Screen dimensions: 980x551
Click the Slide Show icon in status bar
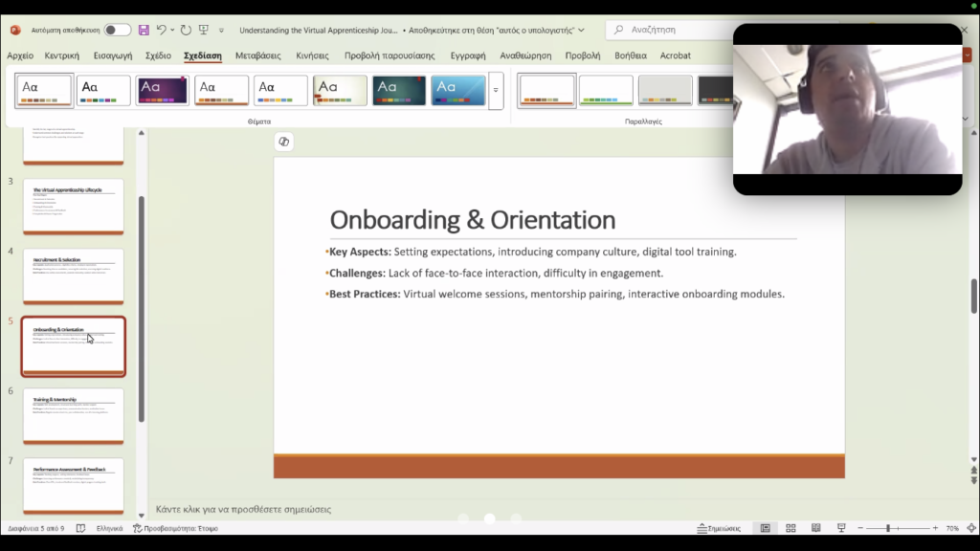coord(841,528)
